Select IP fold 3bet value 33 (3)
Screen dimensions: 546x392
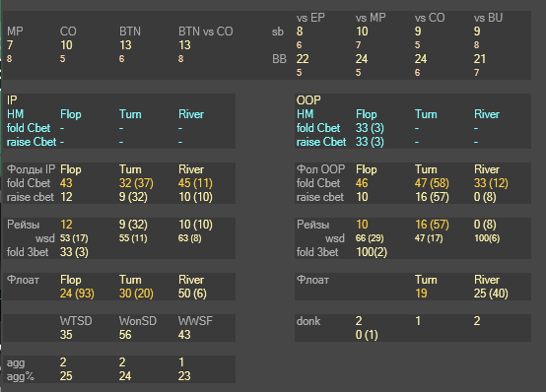(x=74, y=252)
